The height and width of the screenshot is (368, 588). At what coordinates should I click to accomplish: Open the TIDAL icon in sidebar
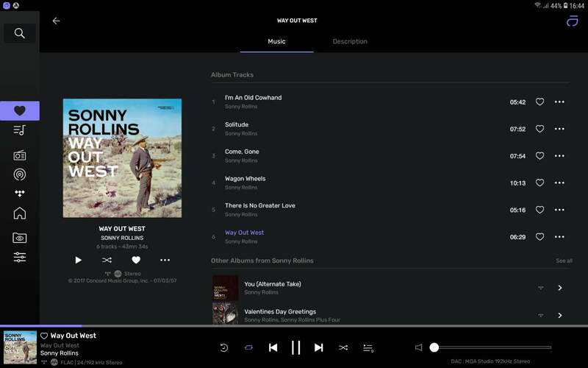point(20,194)
